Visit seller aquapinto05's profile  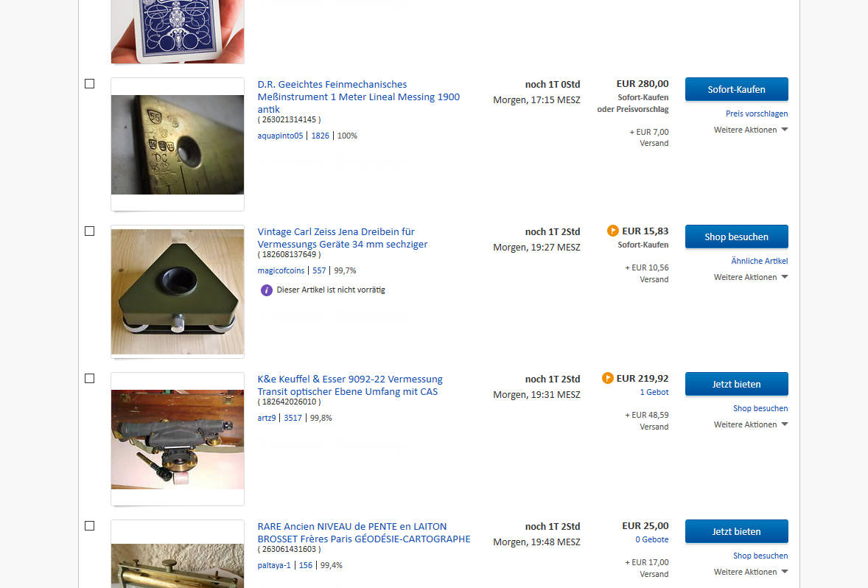point(280,136)
